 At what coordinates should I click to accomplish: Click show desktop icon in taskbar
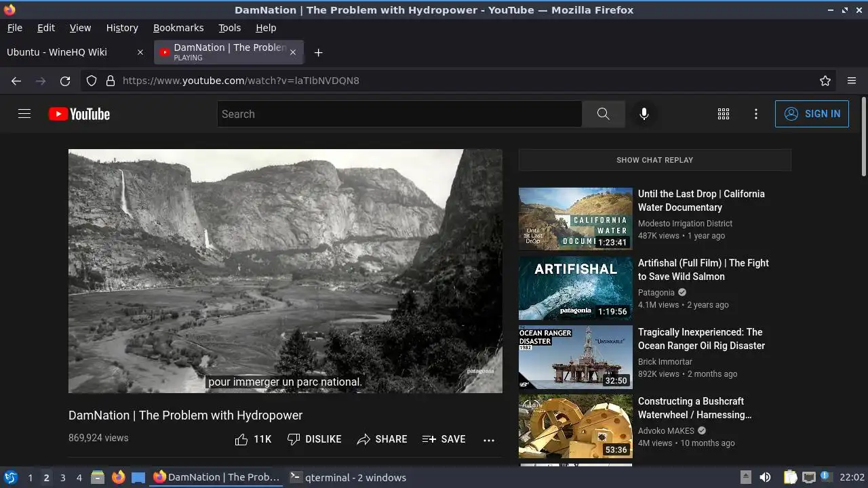coord(138,477)
